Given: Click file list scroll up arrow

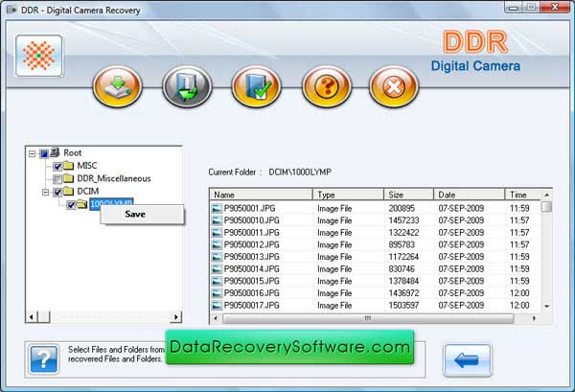Looking at the screenshot, I should pyautogui.click(x=547, y=195).
